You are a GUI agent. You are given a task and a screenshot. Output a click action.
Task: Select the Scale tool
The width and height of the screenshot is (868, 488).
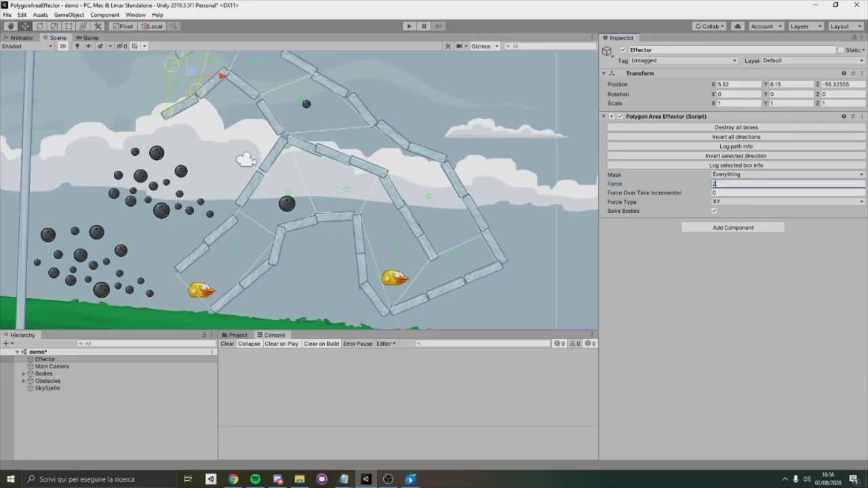[x=54, y=26]
